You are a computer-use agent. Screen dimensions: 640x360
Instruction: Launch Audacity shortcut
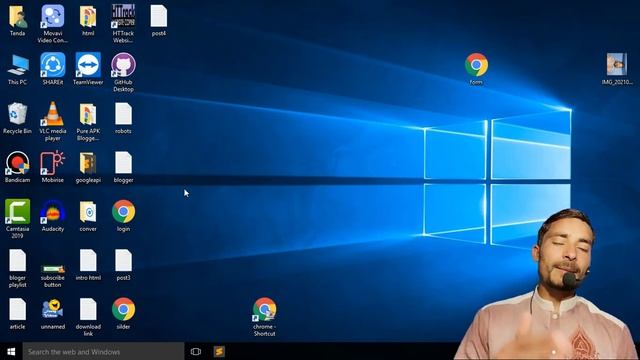tap(53, 211)
